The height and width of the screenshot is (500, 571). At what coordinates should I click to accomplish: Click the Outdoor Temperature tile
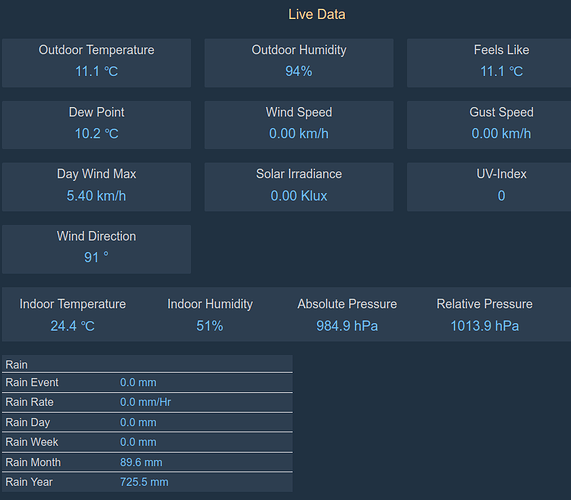coord(97,63)
